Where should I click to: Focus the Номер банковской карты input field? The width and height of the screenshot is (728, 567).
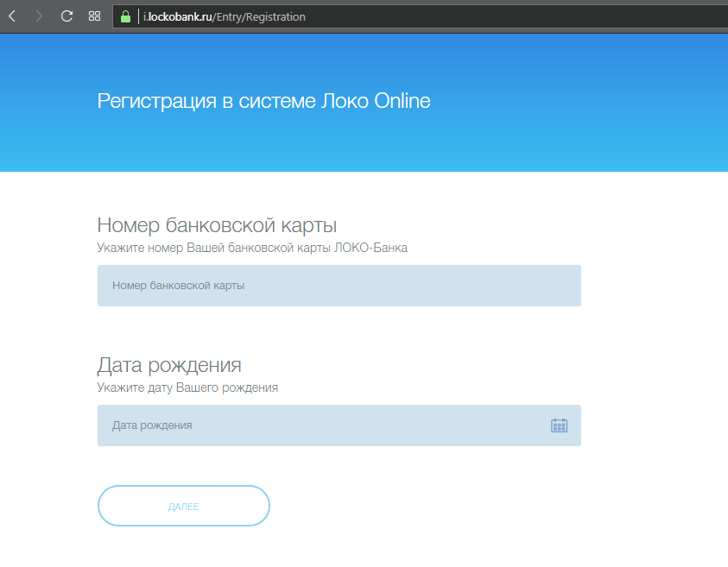(x=339, y=286)
